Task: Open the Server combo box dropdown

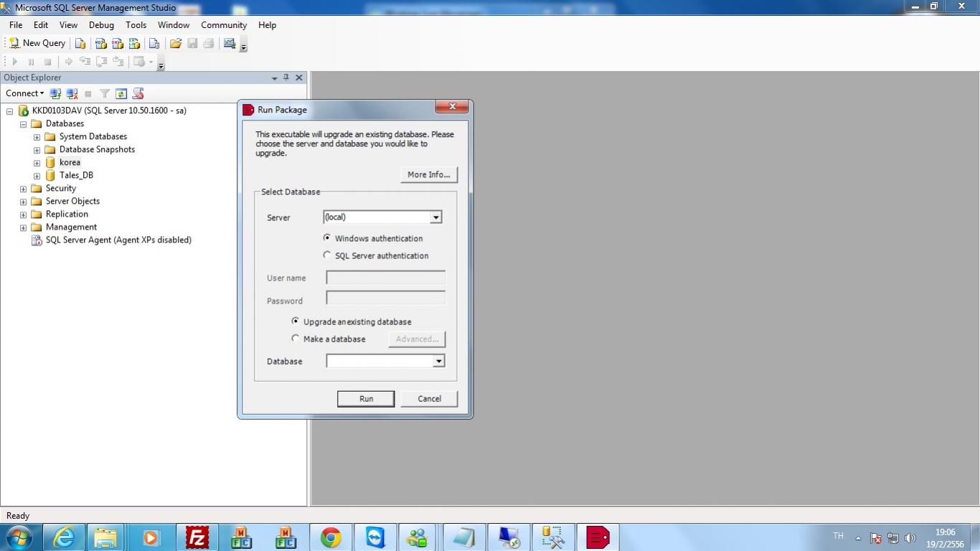Action: click(x=435, y=217)
